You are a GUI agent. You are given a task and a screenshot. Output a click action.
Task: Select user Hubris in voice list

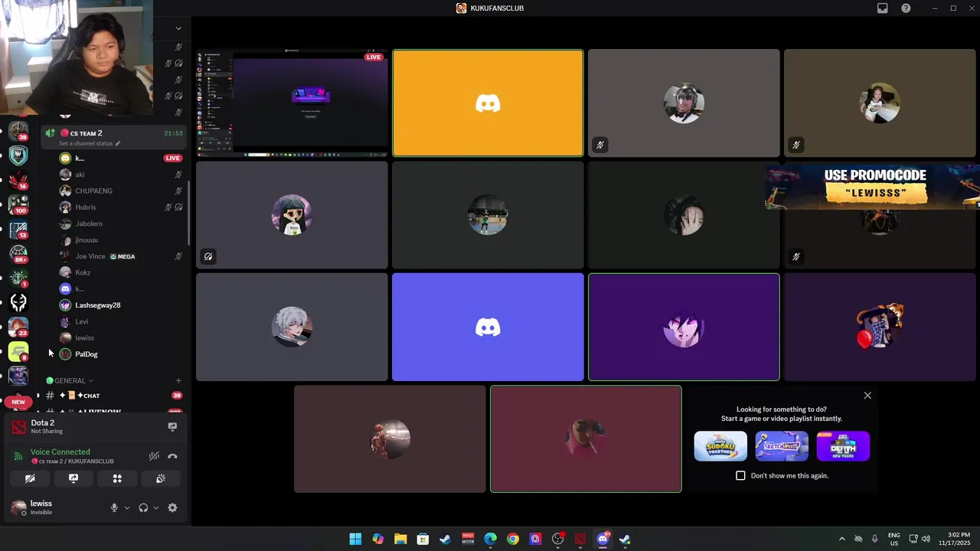click(x=121, y=207)
